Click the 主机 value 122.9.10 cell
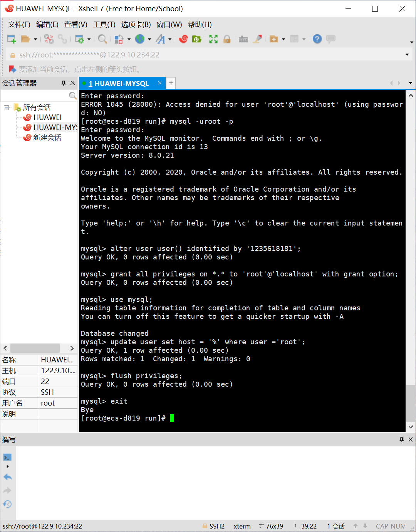The height and width of the screenshot is (532, 416). pyautogui.click(x=58, y=370)
